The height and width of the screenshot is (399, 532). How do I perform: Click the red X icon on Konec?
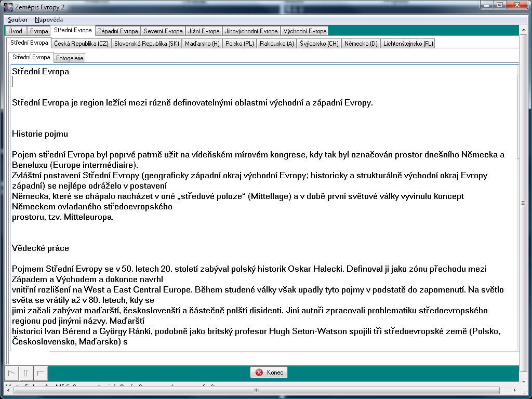click(x=259, y=372)
